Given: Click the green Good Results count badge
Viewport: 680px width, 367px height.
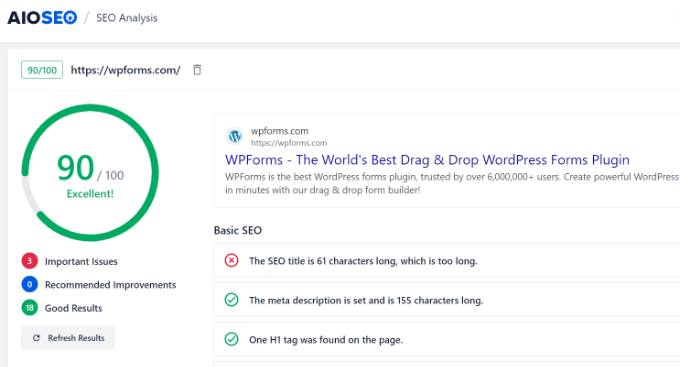Looking at the screenshot, I should (x=29, y=308).
